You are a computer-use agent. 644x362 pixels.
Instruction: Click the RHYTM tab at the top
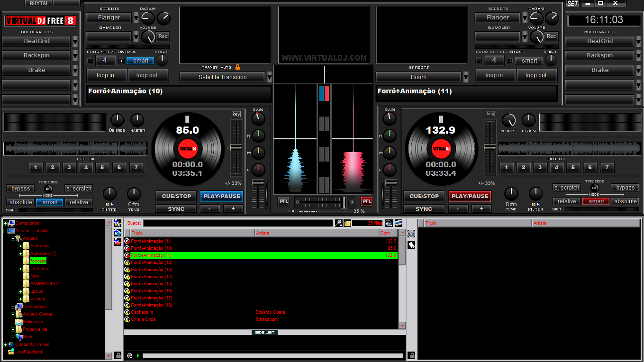click(39, 3)
